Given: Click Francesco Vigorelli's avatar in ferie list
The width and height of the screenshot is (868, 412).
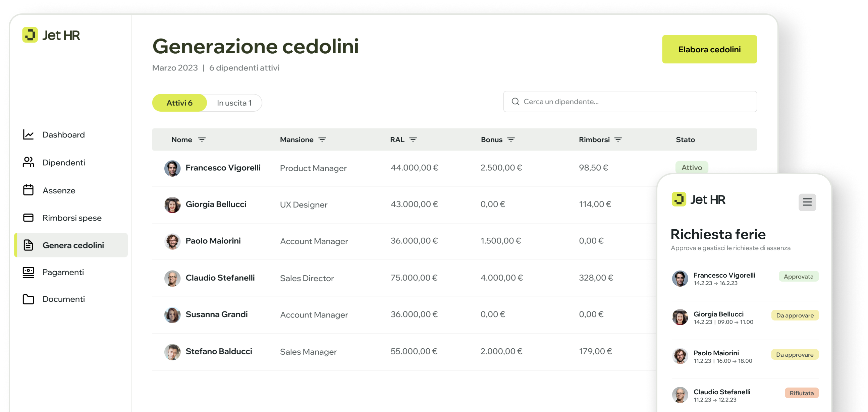Looking at the screenshot, I should [680, 278].
